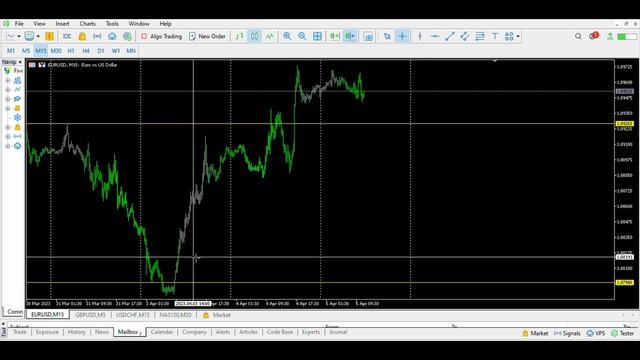Open the Journal tab in Toolbox

click(338, 332)
